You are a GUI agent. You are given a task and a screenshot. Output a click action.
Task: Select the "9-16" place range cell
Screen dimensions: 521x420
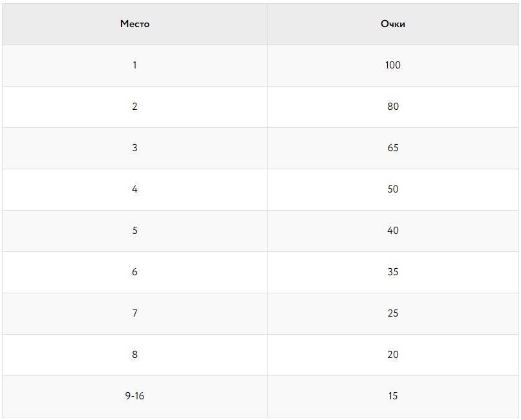coord(134,396)
